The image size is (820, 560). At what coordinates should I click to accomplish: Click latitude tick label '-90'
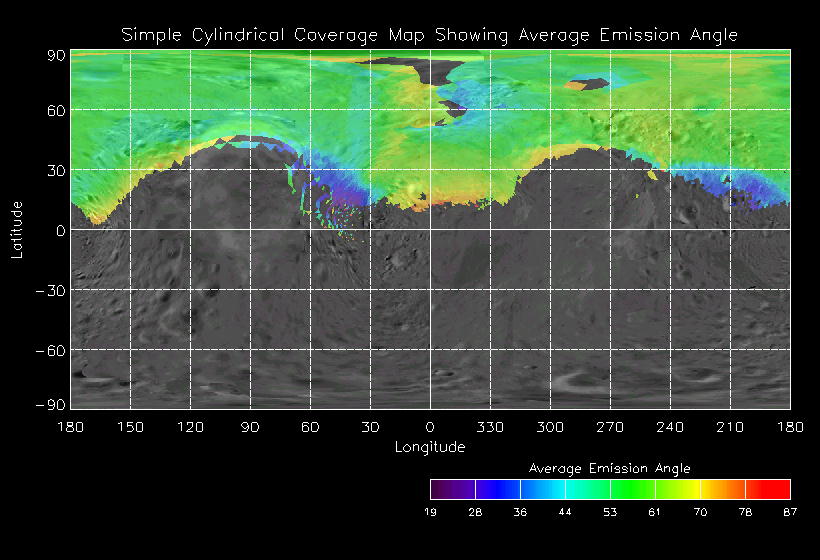(x=51, y=405)
